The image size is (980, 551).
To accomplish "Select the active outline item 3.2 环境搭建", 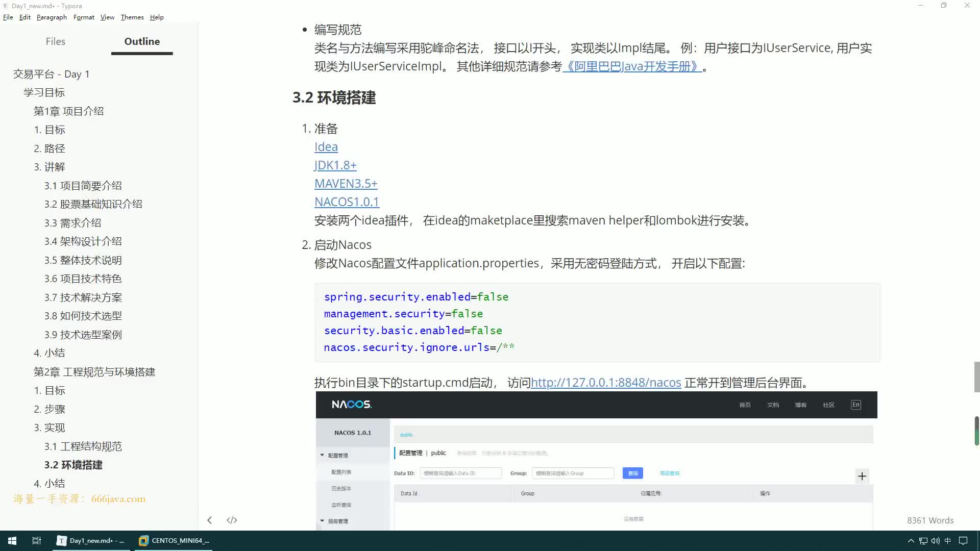I will (x=73, y=465).
